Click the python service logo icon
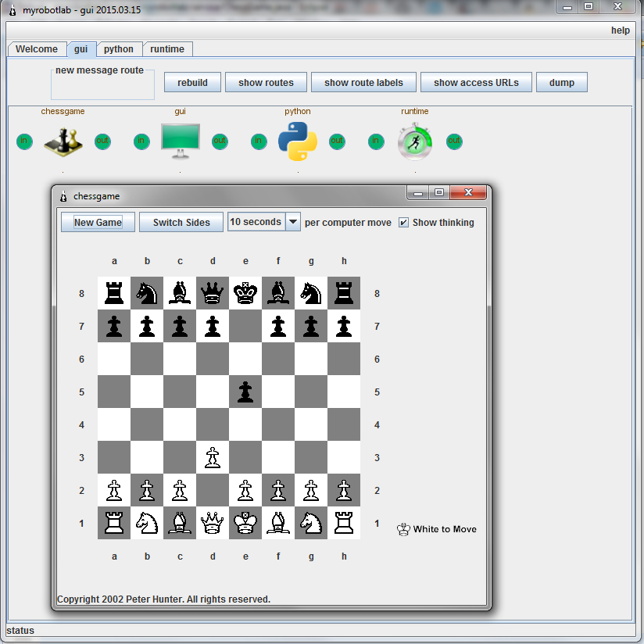Viewport: 644px width, 644px height. 298,141
